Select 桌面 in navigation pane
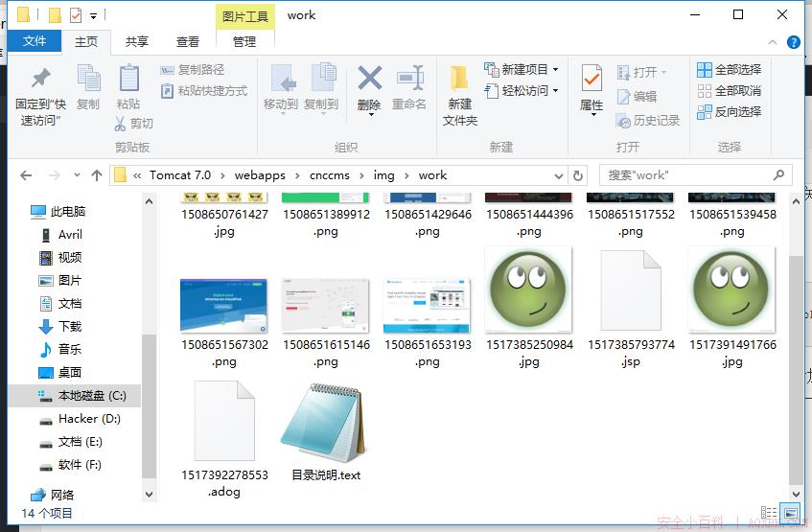 [x=60, y=373]
